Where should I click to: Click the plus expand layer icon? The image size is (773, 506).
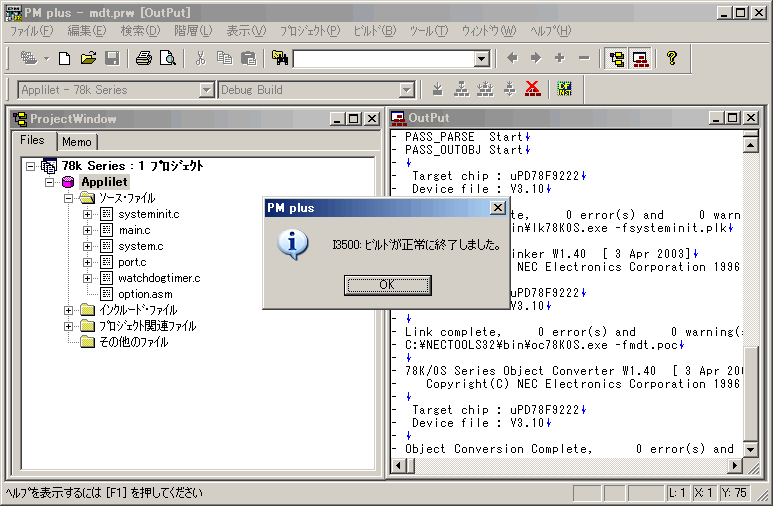coord(560,58)
